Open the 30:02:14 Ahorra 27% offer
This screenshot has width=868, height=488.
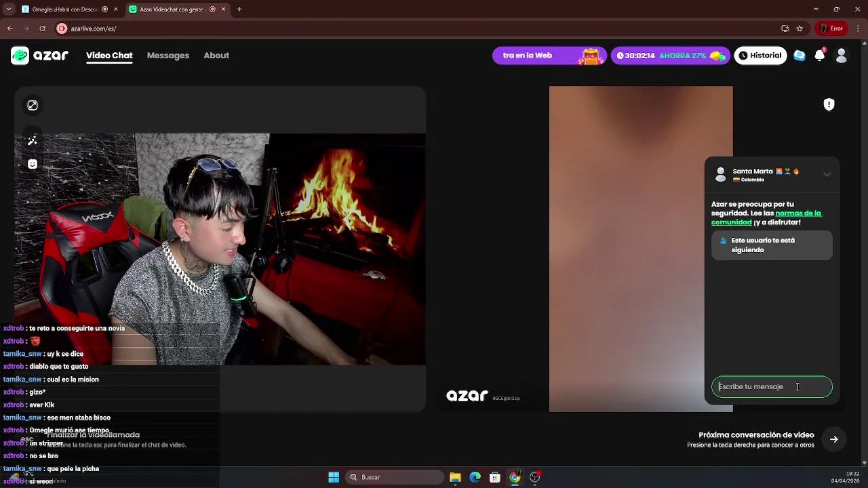670,56
